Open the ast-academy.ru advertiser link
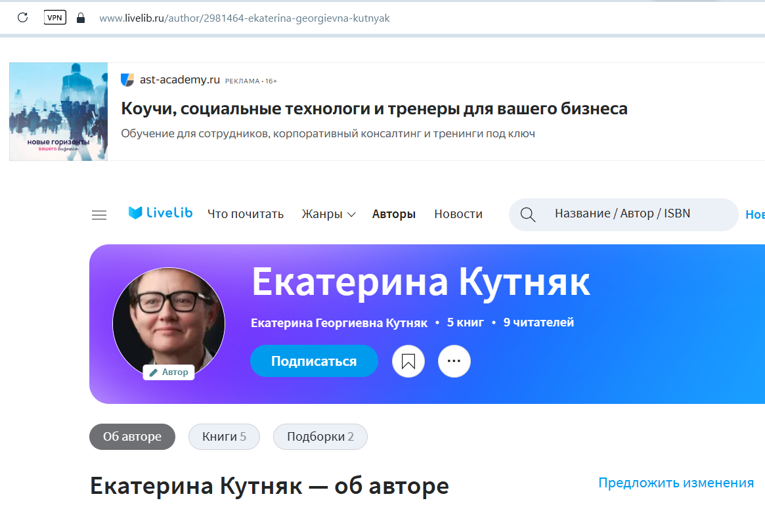The height and width of the screenshot is (532, 765). (179, 79)
